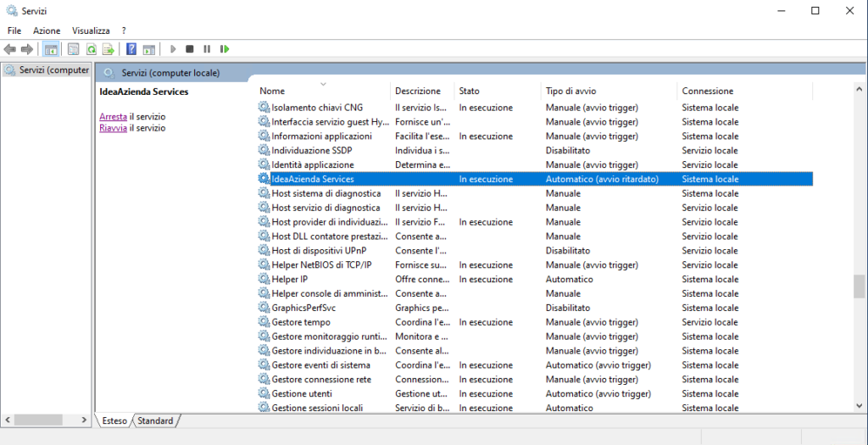
Task: Click IdeaAzienda Services heading in details pane
Action: coord(144,92)
